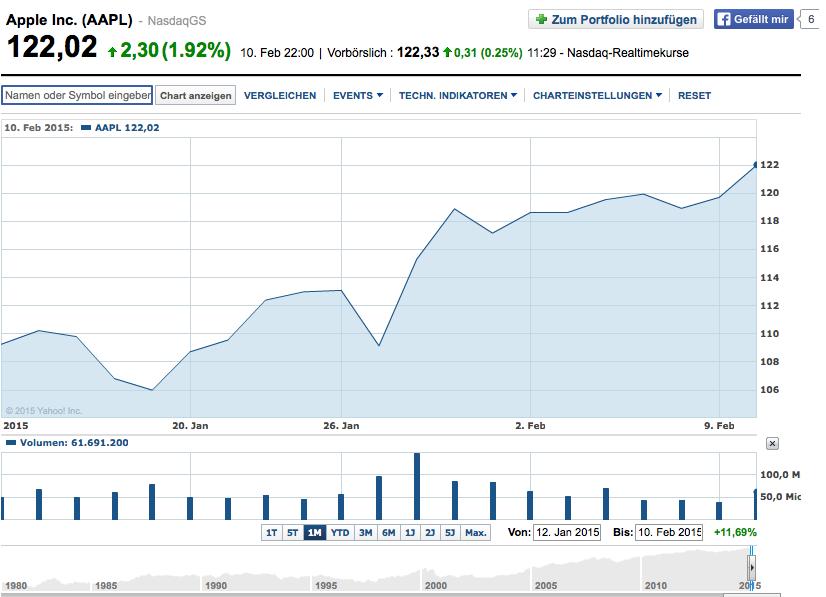826x597 pixels.
Task: Select the 1T time range
Action: (x=272, y=533)
